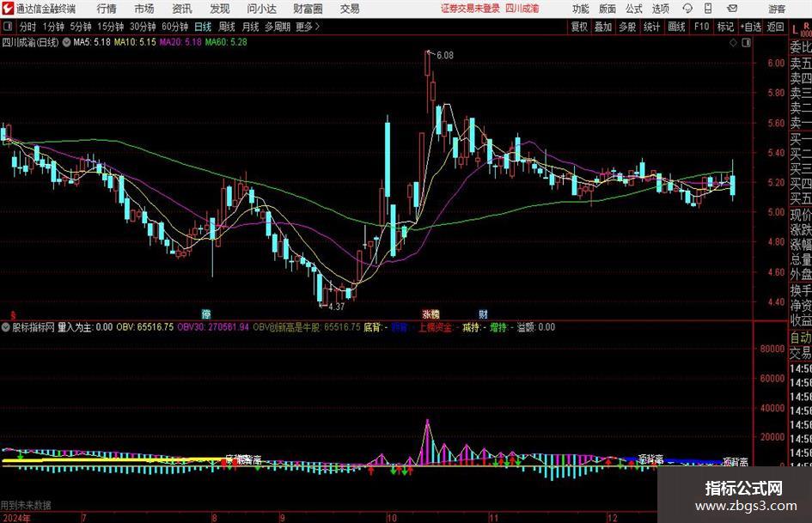This screenshot has height=523, width=812.
Task: Open the 选项 menu
Action: click(x=660, y=9)
